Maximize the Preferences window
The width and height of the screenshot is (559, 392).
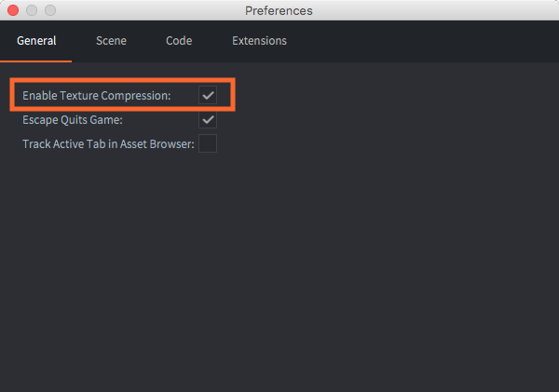pyautogui.click(x=50, y=10)
